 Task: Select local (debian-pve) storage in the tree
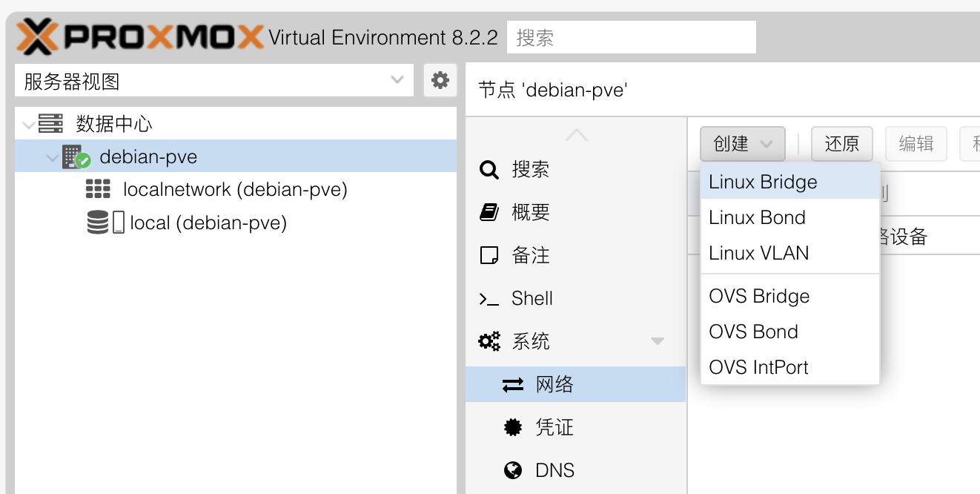pyautogui.click(x=236, y=223)
